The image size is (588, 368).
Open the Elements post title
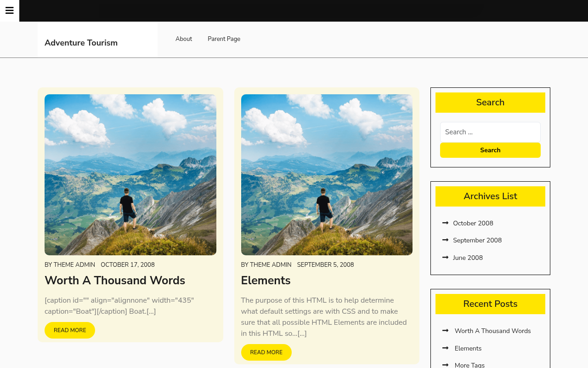click(x=266, y=280)
